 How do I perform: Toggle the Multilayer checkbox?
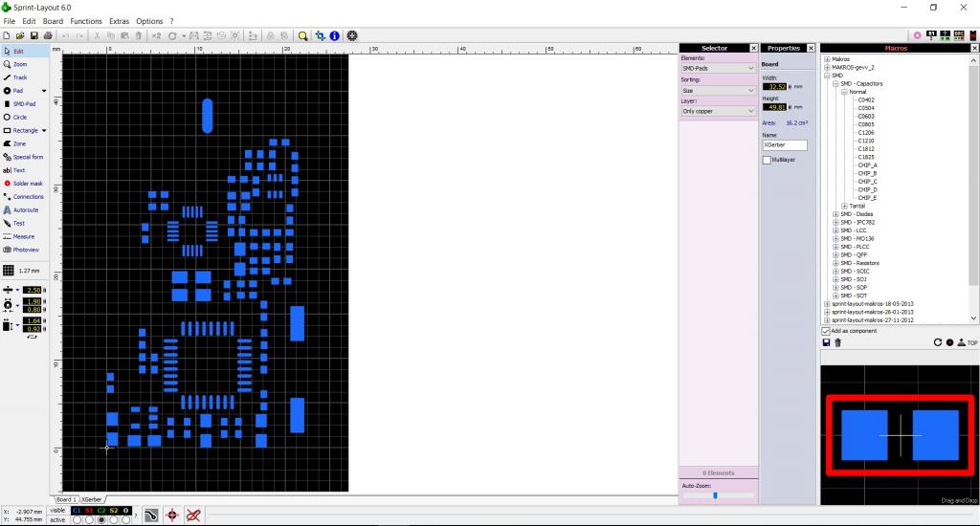[x=767, y=160]
